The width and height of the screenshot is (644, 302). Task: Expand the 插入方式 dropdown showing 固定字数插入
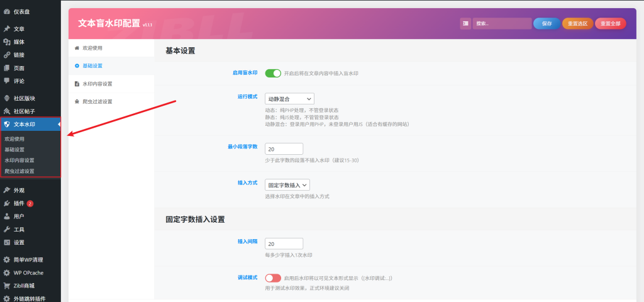tap(287, 185)
